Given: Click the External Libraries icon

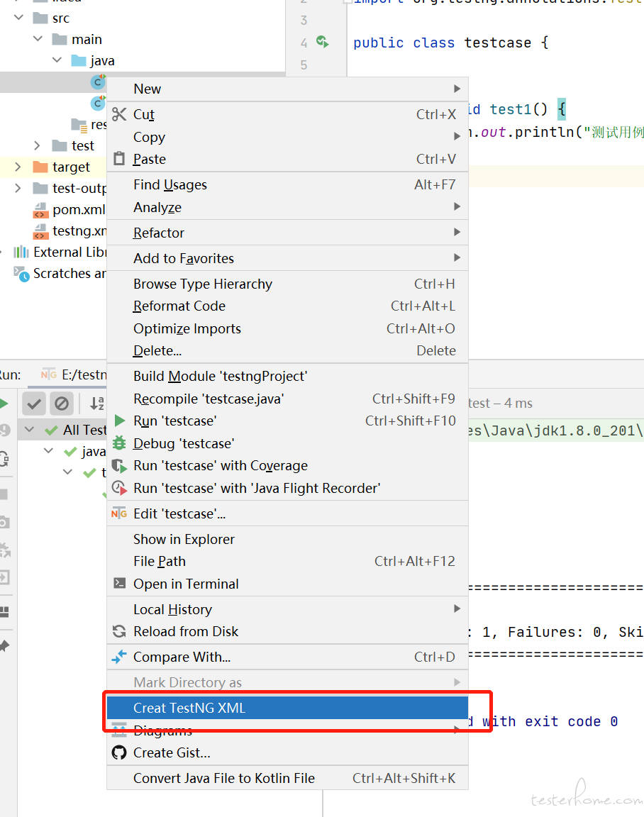Looking at the screenshot, I should pos(21,252).
